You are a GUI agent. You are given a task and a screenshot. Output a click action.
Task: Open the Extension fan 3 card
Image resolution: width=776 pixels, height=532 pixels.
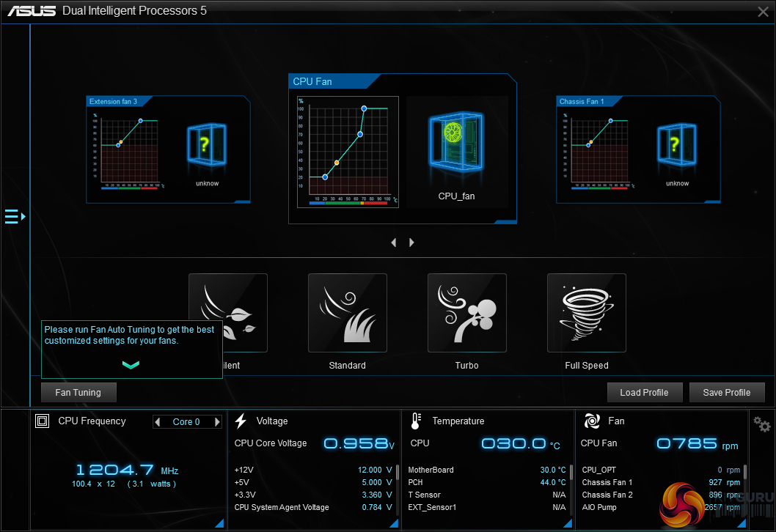[168, 149]
